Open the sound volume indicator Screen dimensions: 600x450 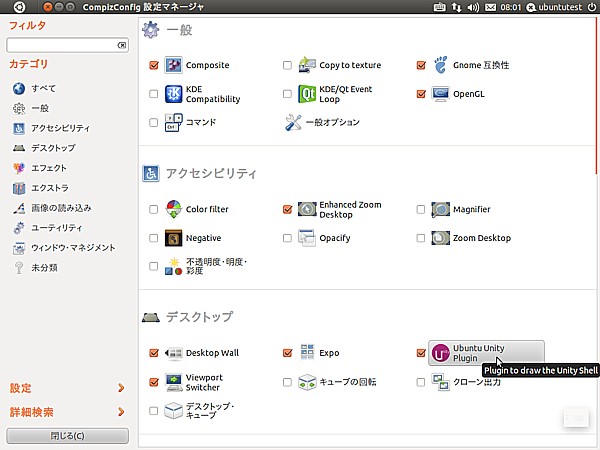coord(473,7)
